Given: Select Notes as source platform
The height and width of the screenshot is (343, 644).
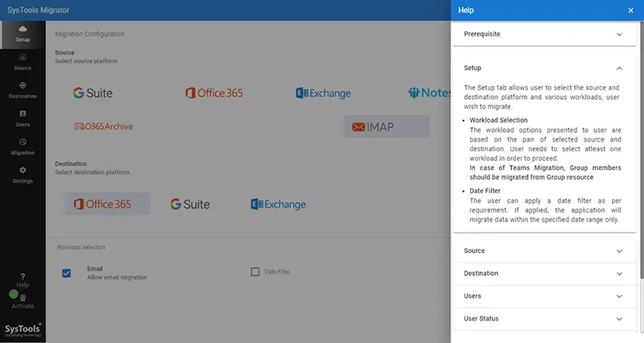Looking at the screenshot, I should click(x=429, y=93).
